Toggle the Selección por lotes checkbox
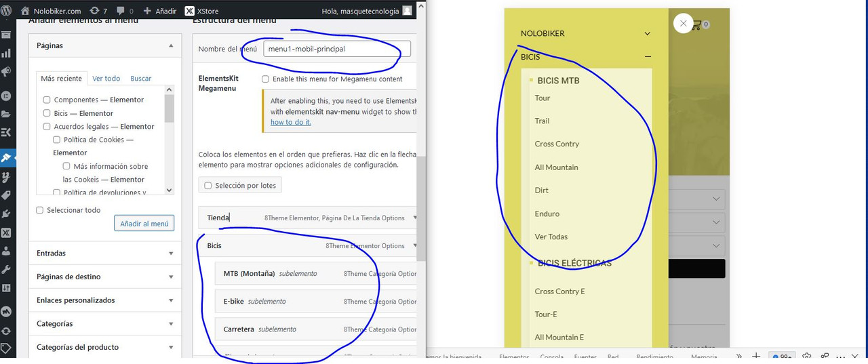Image resolution: width=868 pixels, height=364 pixels. pos(208,186)
